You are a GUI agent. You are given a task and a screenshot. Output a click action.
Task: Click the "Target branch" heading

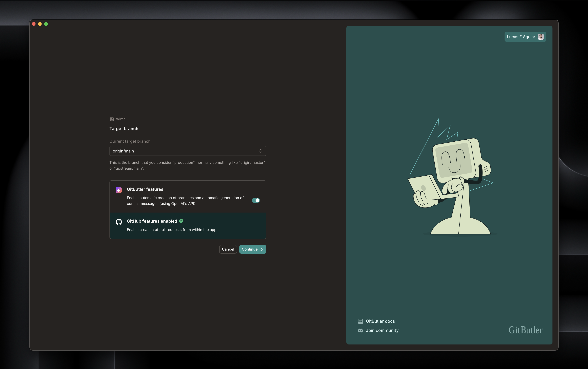pyautogui.click(x=124, y=129)
